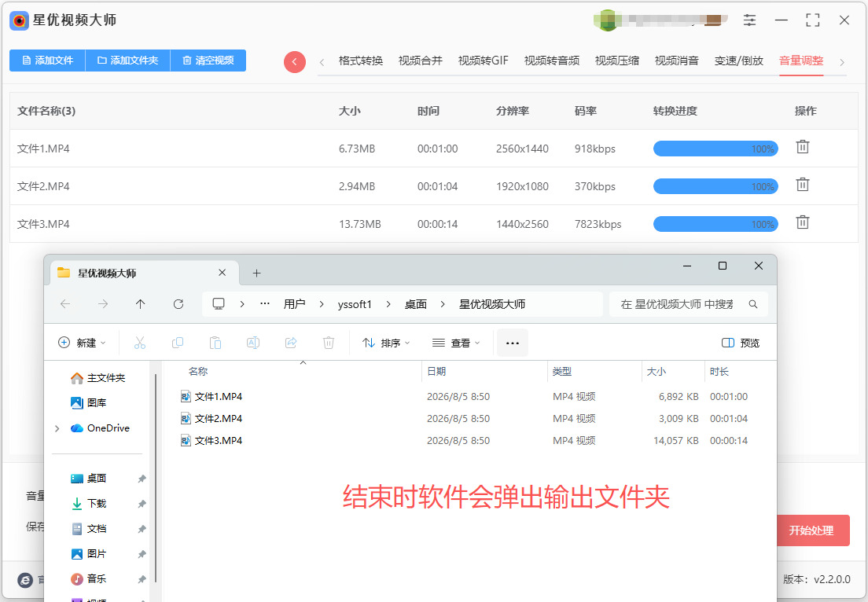
Task: Click the browser icon in bottom-left corner
Action: click(25, 580)
